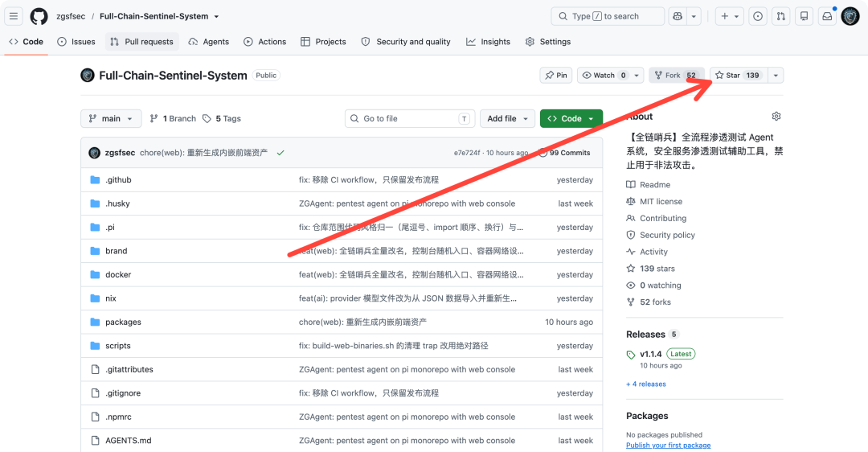The width and height of the screenshot is (868, 452).
Task: Open the green Code dropdown
Action: coord(571,118)
